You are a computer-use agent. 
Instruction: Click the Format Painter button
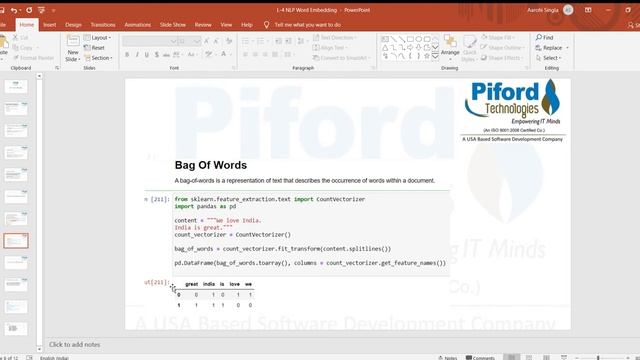[33, 58]
